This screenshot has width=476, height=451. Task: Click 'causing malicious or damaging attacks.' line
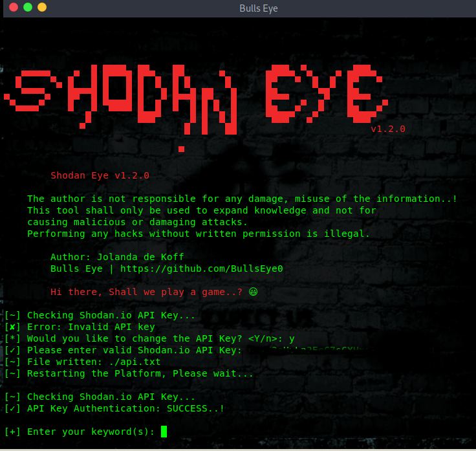(x=138, y=223)
